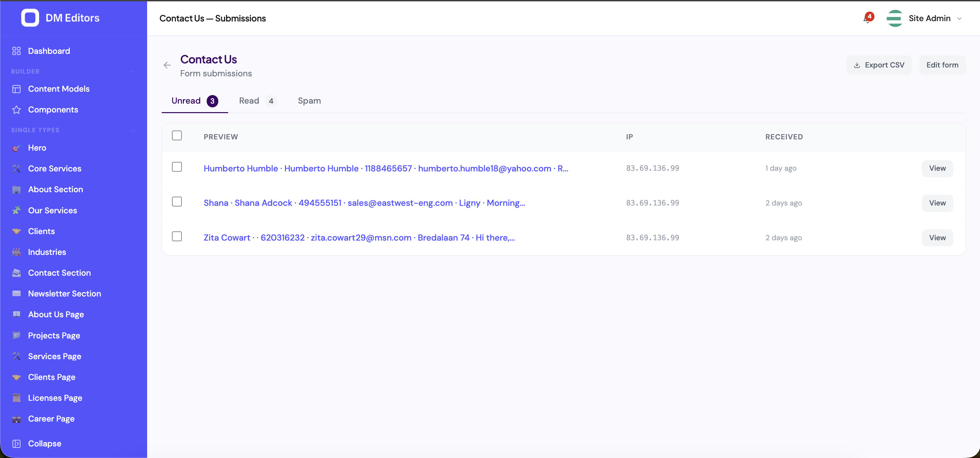Click the Unread count badge 3
Screen dimensions: 980x458
(212, 101)
